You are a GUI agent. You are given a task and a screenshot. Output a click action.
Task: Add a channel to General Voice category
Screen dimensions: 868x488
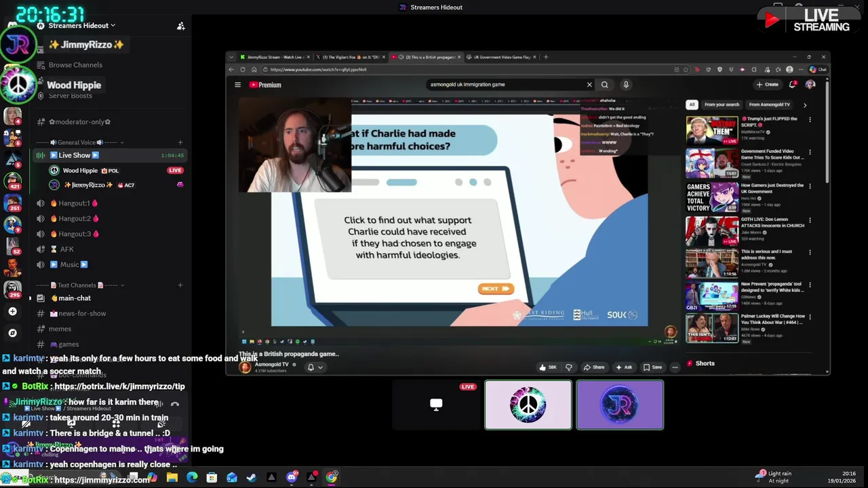[180, 142]
